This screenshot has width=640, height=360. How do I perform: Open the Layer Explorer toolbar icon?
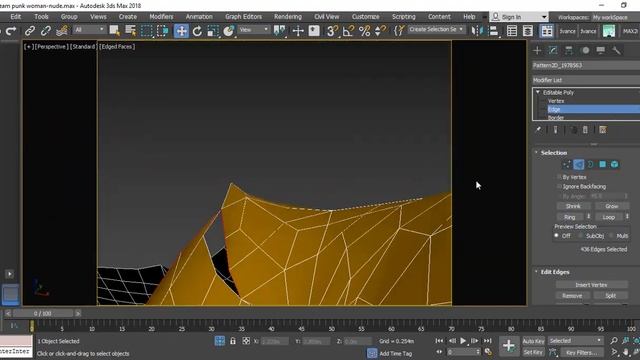(x=528, y=31)
